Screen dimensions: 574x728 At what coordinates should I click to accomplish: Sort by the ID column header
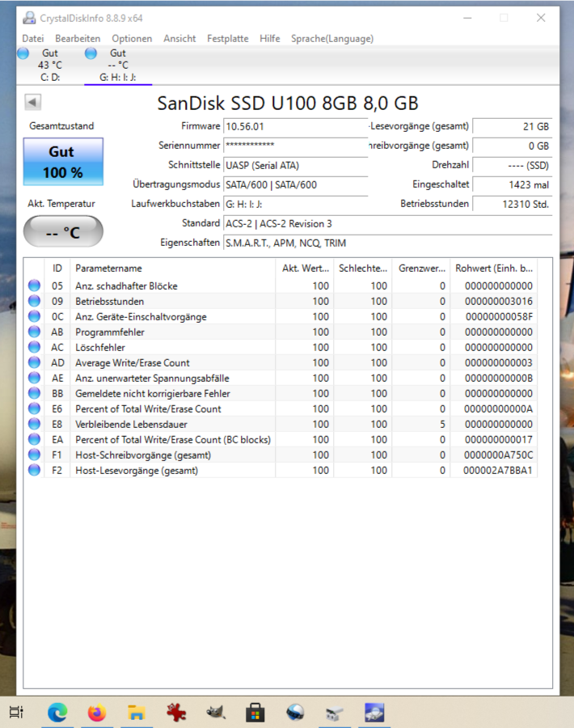pyautogui.click(x=57, y=269)
